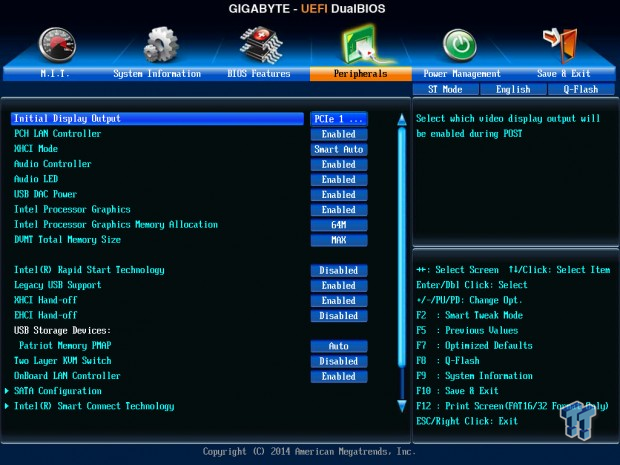The height and width of the screenshot is (465, 620).
Task: Open the 64M graphics memory allocation dropdown
Action: coord(339,225)
